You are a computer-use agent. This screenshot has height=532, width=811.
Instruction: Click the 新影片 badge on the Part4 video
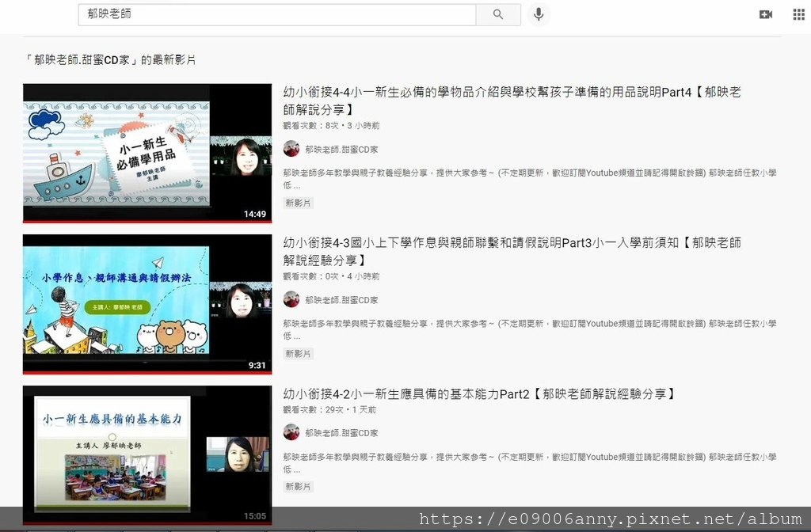pyautogui.click(x=298, y=203)
